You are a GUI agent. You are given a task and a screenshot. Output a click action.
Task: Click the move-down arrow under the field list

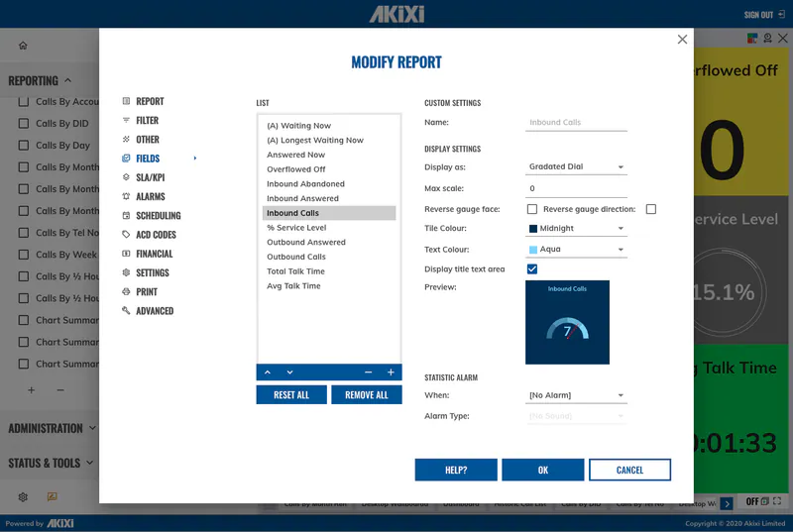coord(289,372)
